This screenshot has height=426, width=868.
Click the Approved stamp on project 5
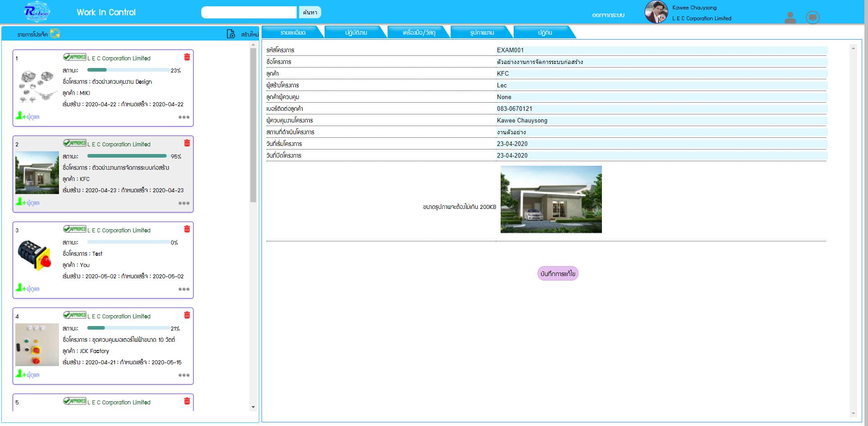pyautogui.click(x=75, y=401)
